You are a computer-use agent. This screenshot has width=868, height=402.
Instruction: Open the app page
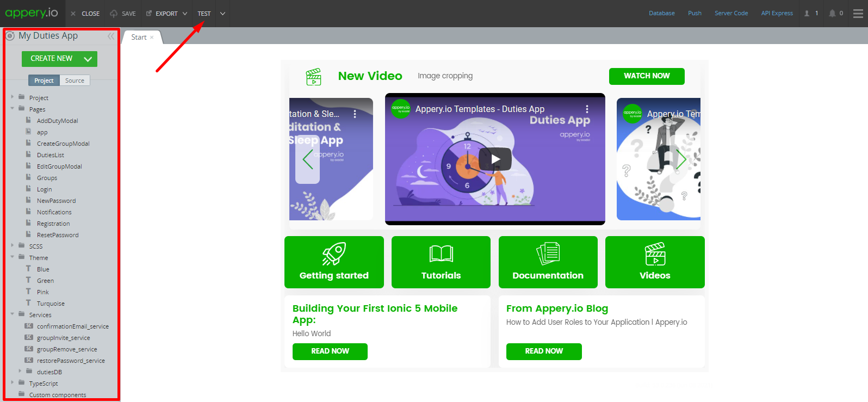42,132
